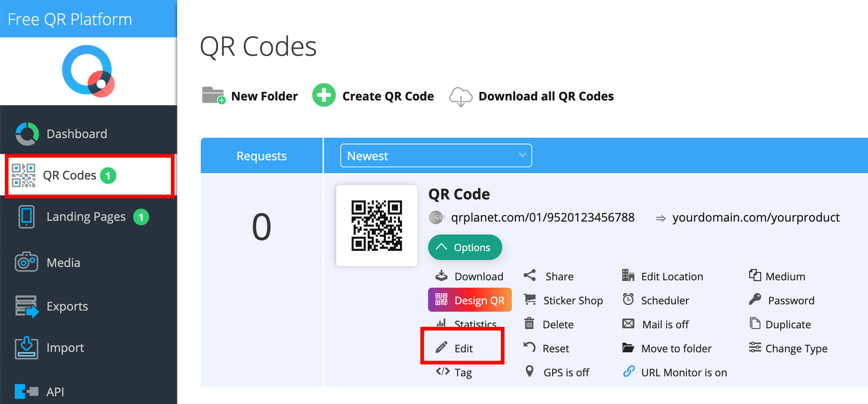Click the Edit pencil icon
The image size is (868, 404).
442,348
